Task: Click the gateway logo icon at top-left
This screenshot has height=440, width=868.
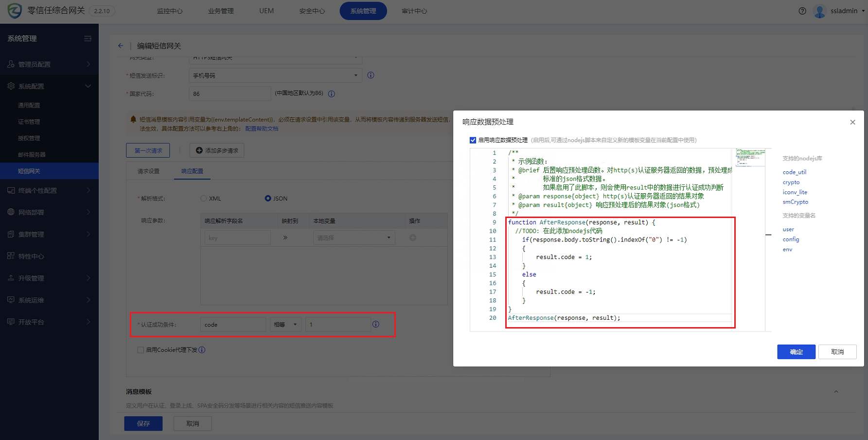Action: click(x=15, y=11)
